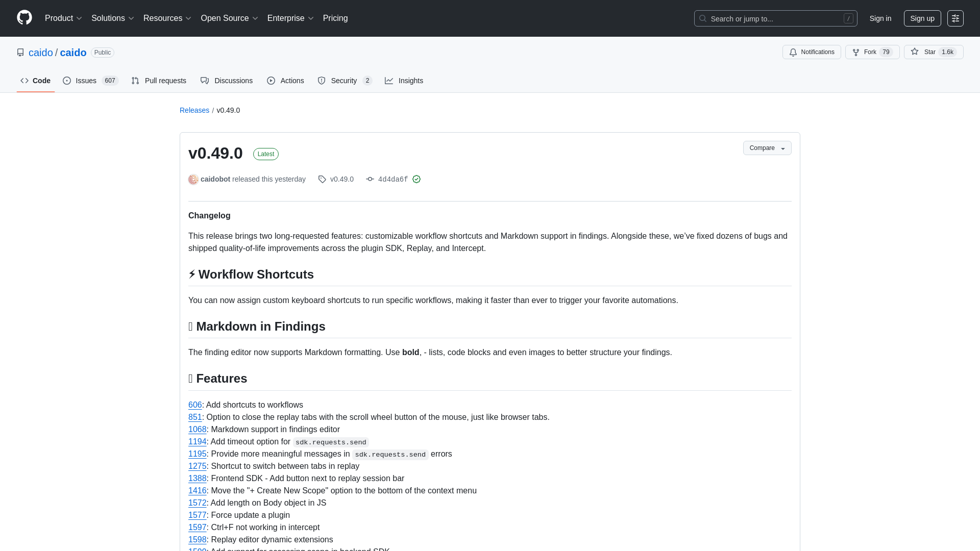The height and width of the screenshot is (551, 980).
Task: Click the caidobot avatar
Action: pyautogui.click(x=193, y=179)
